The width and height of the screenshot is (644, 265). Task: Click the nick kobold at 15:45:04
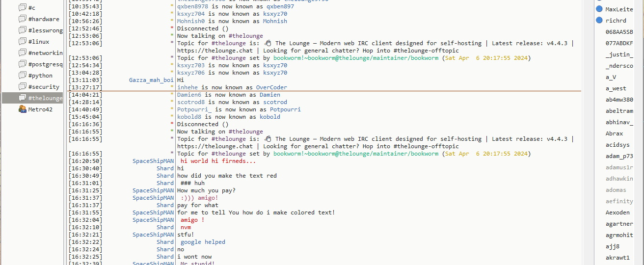[x=270, y=117]
